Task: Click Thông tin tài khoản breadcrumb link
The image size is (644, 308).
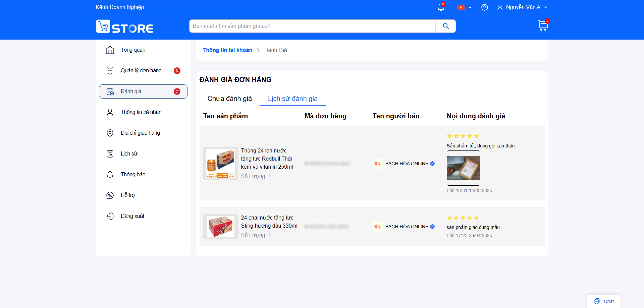Action: pos(228,50)
